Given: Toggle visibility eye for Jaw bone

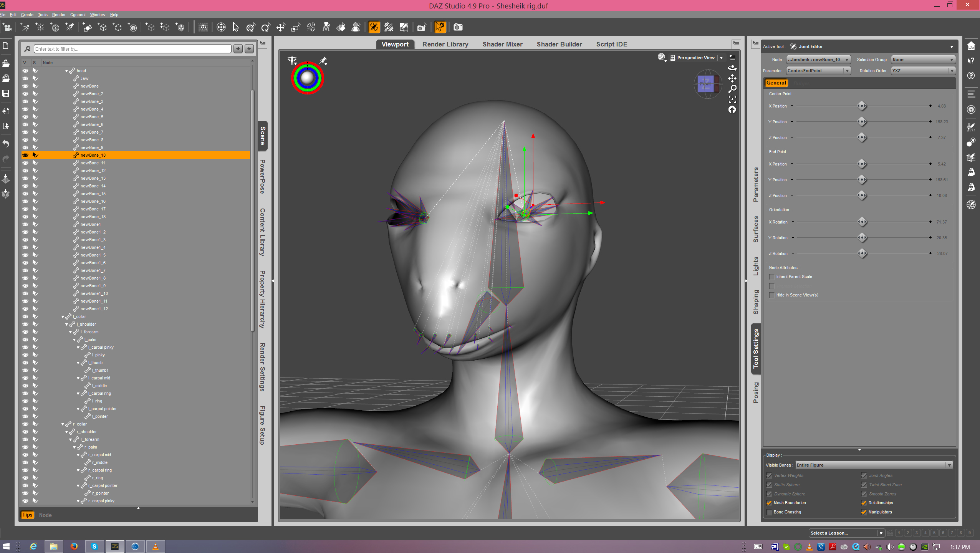Looking at the screenshot, I should pyautogui.click(x=25, y=78).
